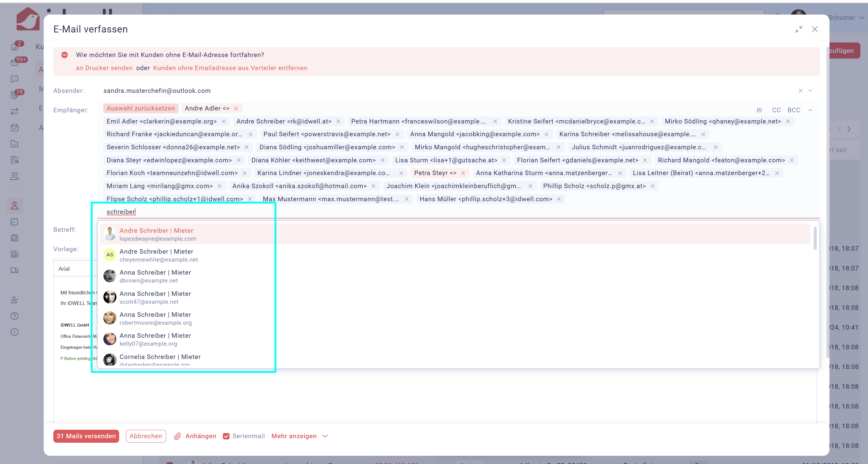Image resolution: width=868 pixels, height=464 pixels.
Task: Click the 'an Drucker senden' link
Action: tap(104, 68)
